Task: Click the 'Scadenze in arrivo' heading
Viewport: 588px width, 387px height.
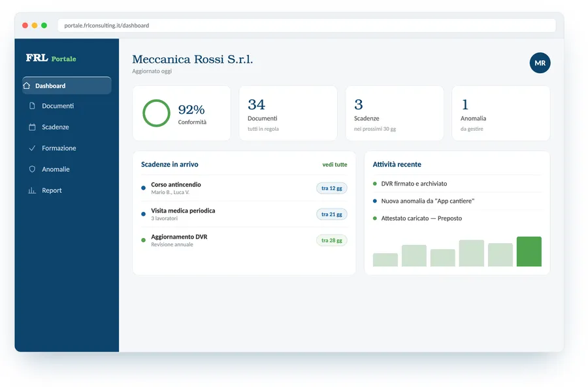Action: (169, 164)
